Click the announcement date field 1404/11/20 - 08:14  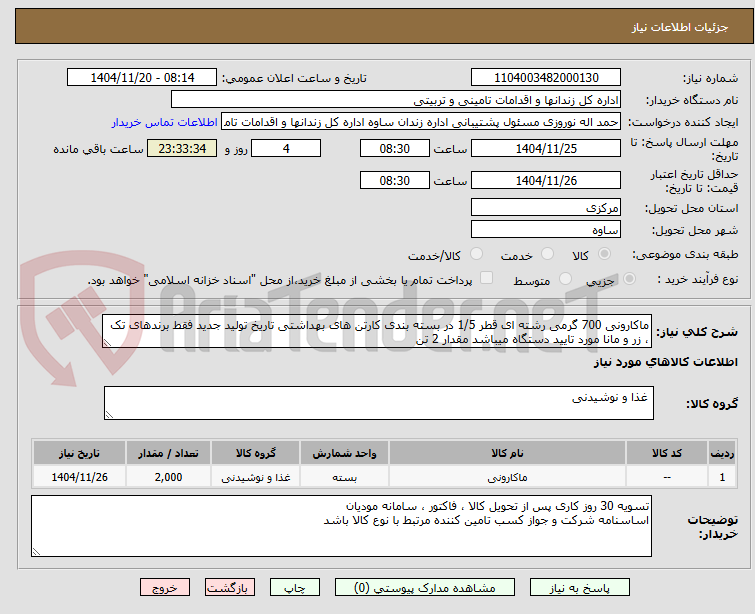point(142,78)
